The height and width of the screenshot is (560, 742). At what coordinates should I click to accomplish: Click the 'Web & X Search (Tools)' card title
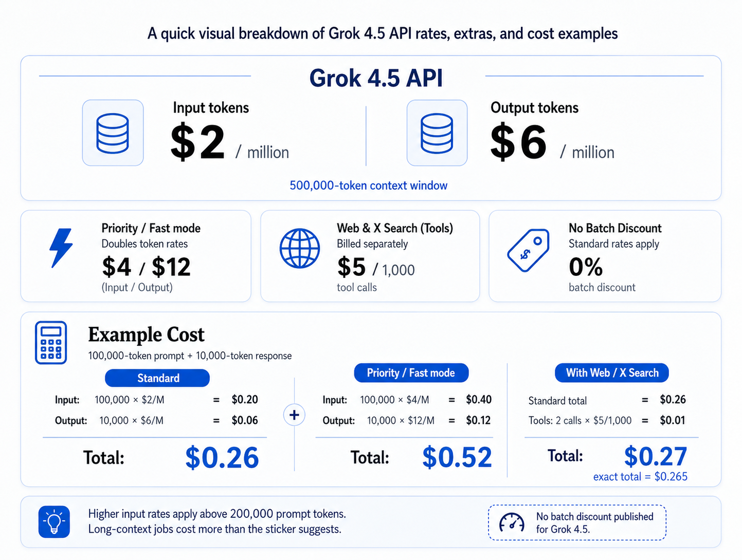pos(395,228)
